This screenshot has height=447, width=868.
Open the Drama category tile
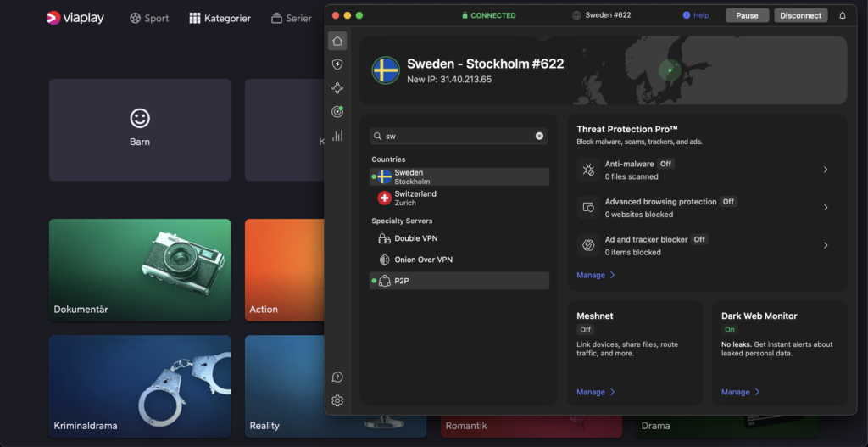[x=727, y=426]
